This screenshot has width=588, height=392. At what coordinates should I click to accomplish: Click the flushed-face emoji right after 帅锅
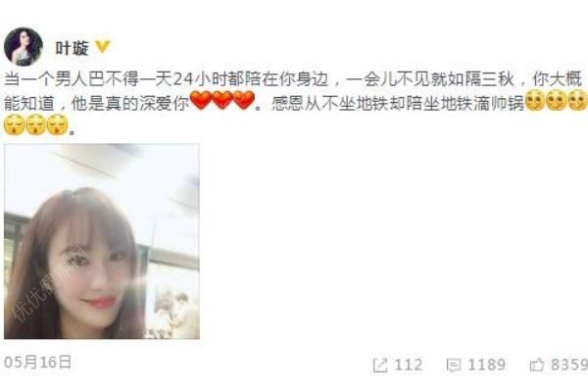pyautogui.click(x=535, y=101)
